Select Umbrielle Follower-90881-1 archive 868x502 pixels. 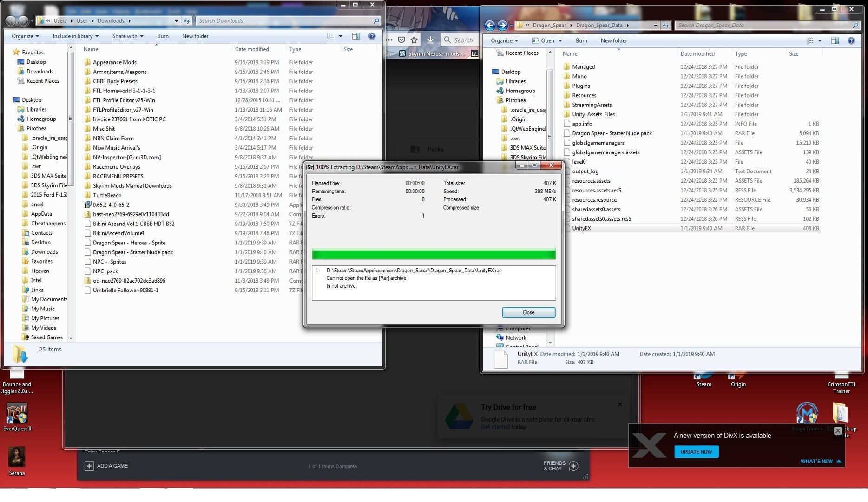point(125,290)
